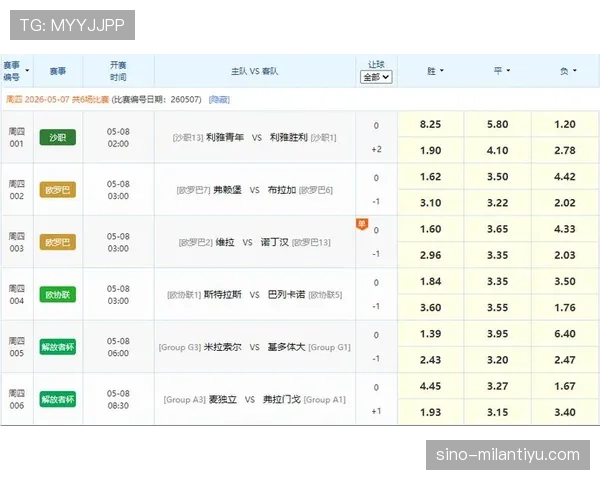
Task: Select win odds 1.62 for 弗赖堡
Action: [430, 177]
